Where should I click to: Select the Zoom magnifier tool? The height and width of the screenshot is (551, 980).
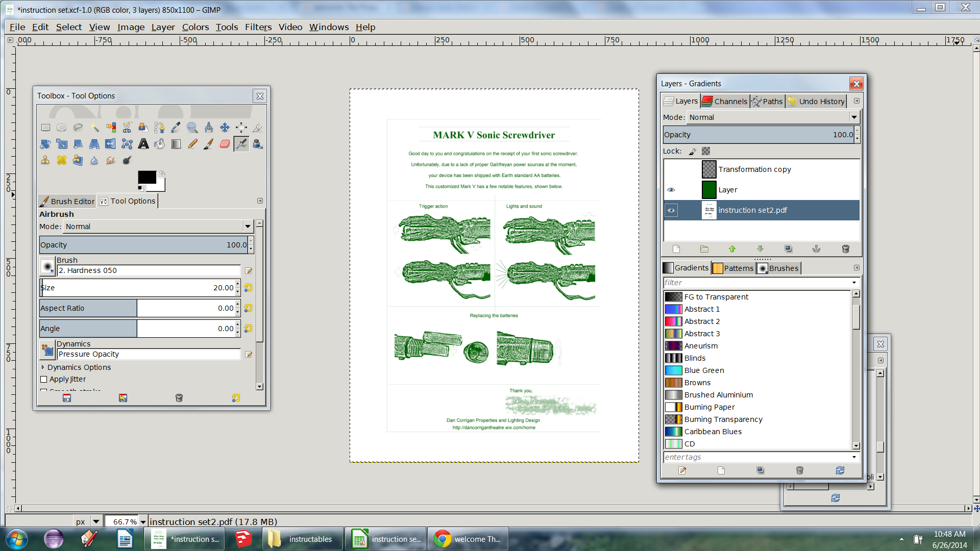tap(192, 128)
